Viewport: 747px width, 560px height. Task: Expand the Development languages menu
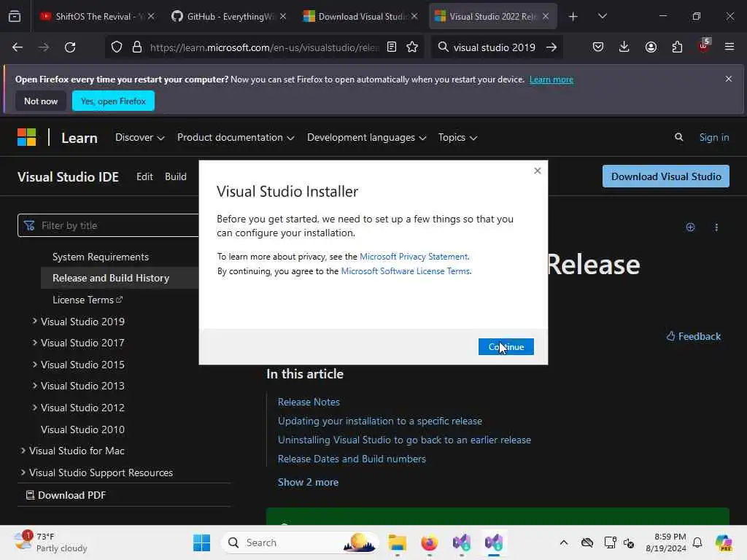pyautogui.click(x=366, y=137)
